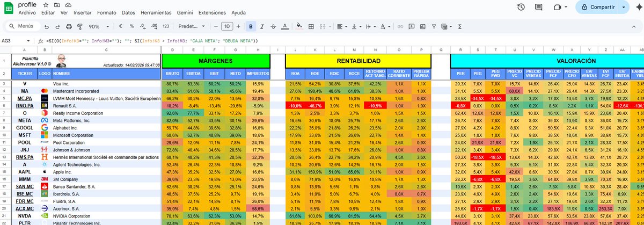
Task: Open version history clock icon
Action: pyautogui.click(x=521, y=7)
